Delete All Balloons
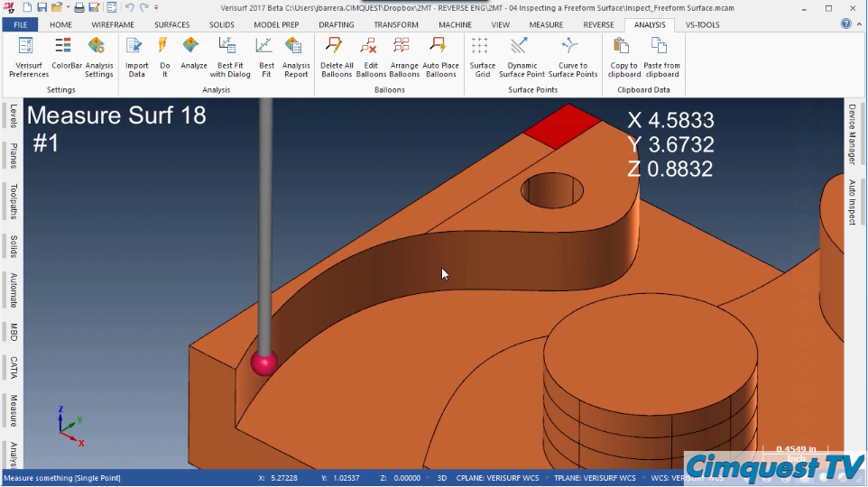 click(x=336, y=57)
